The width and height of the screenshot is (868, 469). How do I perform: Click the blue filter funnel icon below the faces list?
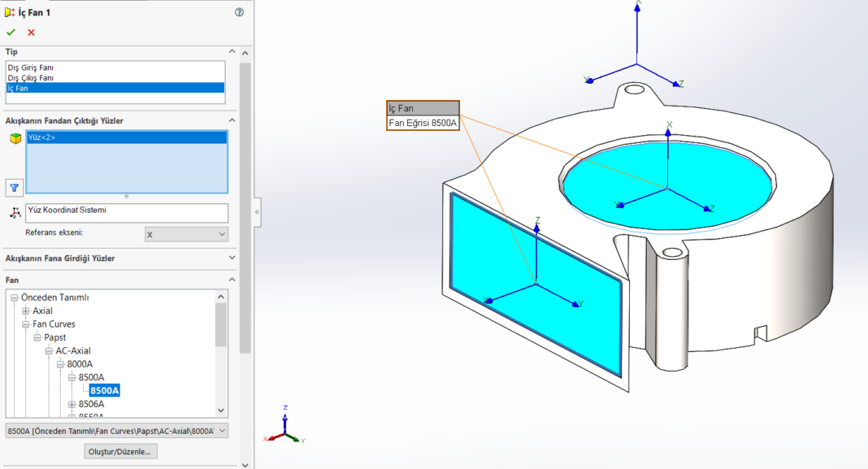click(x=13, y=188)
